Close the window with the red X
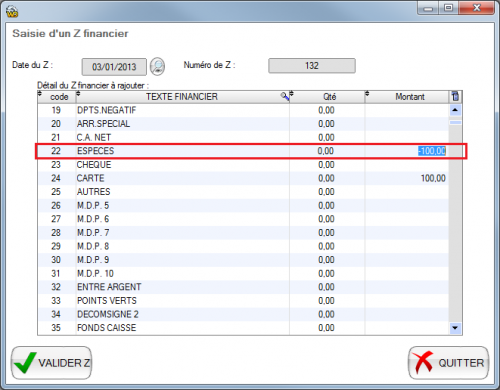500x390 pixels. 476,8
